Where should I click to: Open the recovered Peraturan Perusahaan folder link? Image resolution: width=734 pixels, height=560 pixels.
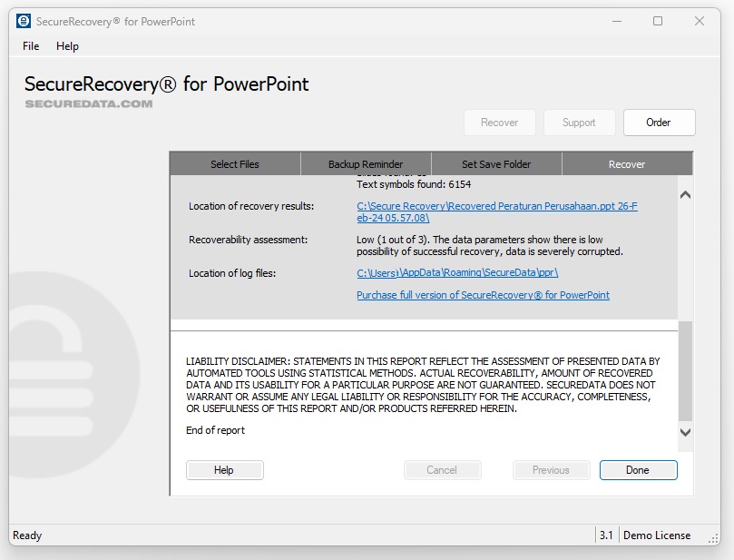[496, 211]
